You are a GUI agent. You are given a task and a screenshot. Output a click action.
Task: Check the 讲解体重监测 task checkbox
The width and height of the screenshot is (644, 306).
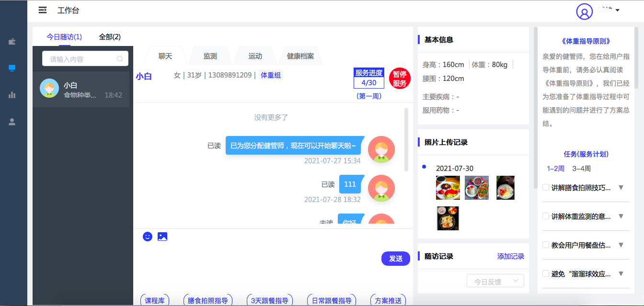click(x=545, y=216)
